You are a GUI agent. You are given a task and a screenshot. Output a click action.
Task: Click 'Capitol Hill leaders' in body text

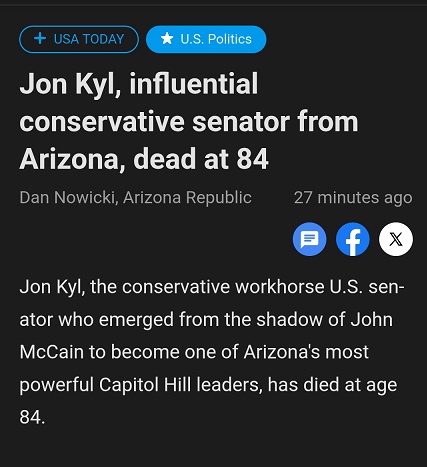[179, 384]
